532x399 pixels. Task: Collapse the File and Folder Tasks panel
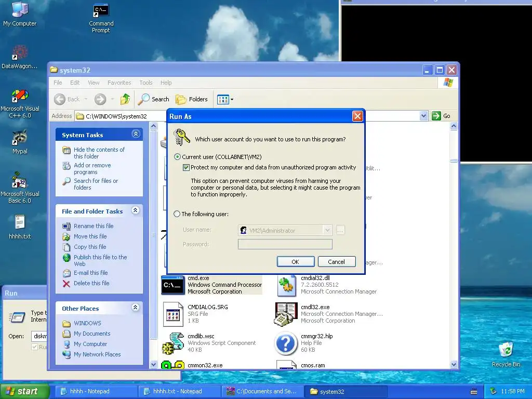pos(136,210)
